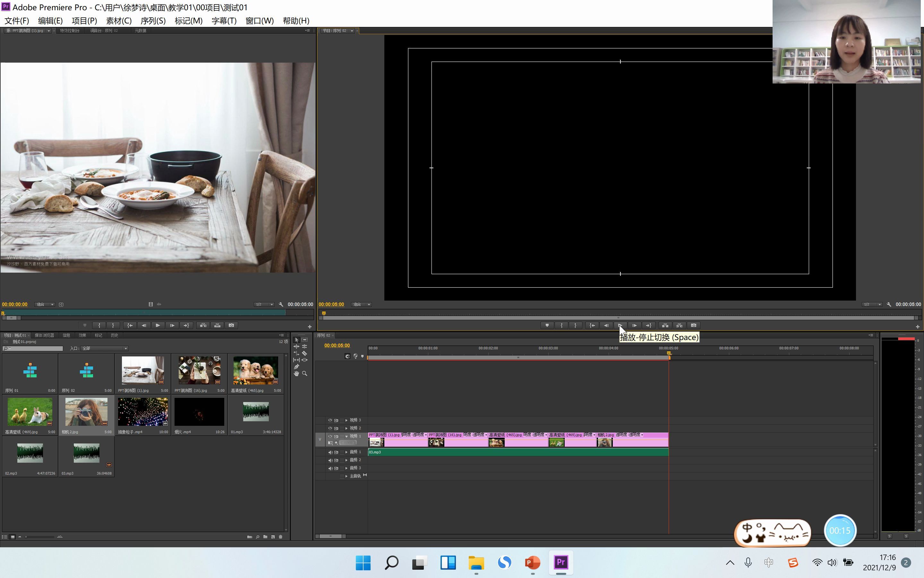The height and width of the screenshot is (578, 924).
Task: Select the Rolling Edit tool
Action: (x=305, y=347)
